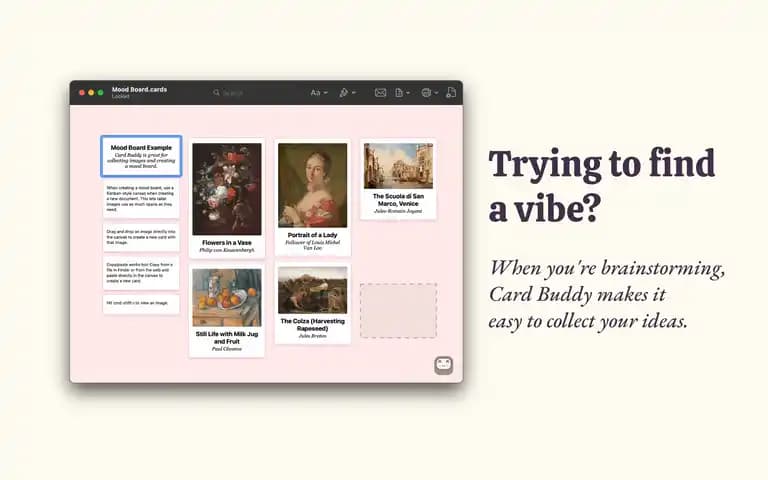The height and width of the screenshot is (480, 768).
Task: Click the locked document icon at toolbar end
Action: click(x=451, y=93)
